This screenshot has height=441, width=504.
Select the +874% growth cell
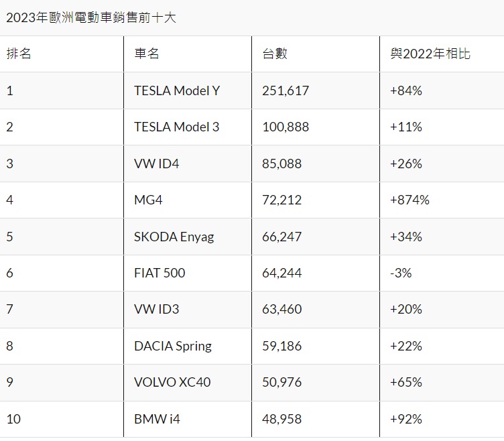click(x=409, y=200)
